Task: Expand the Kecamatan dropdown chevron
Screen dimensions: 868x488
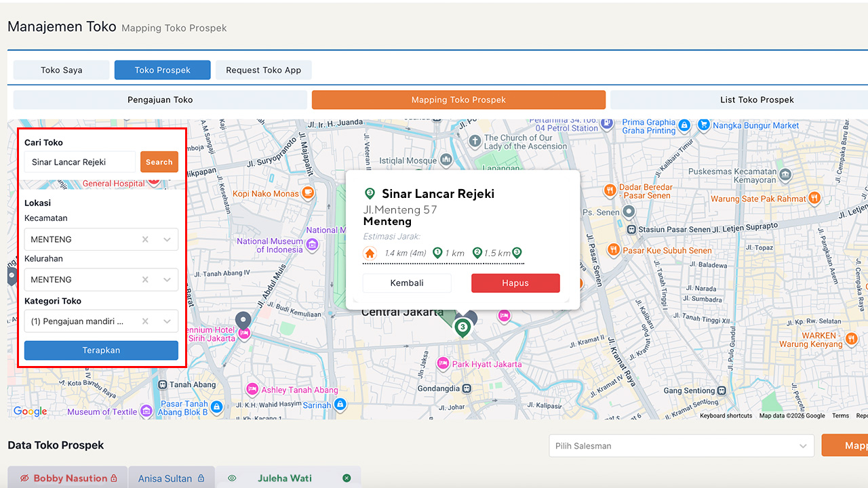Action: point(167,239)
